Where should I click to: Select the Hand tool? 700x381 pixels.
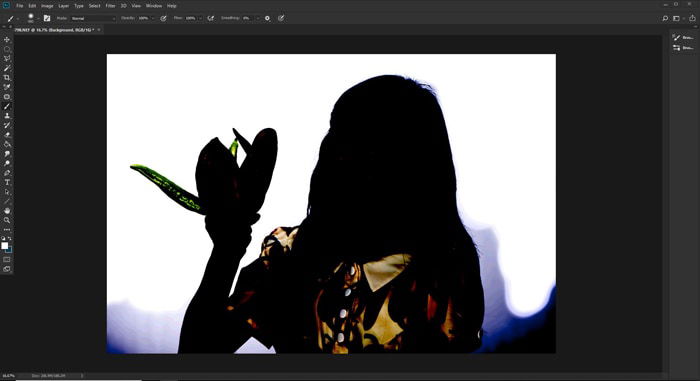[x=7, y=210]
